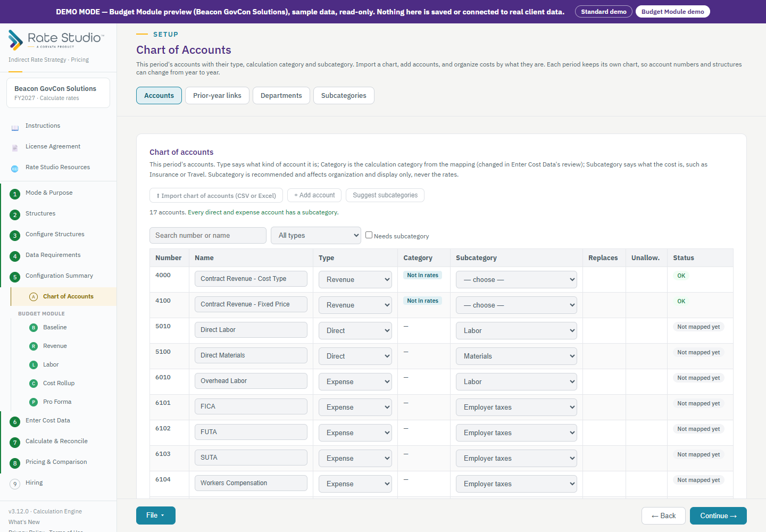Click the B badge for Baseline
The height and width of the screenshot is (532, 766).
pos(34,328)
